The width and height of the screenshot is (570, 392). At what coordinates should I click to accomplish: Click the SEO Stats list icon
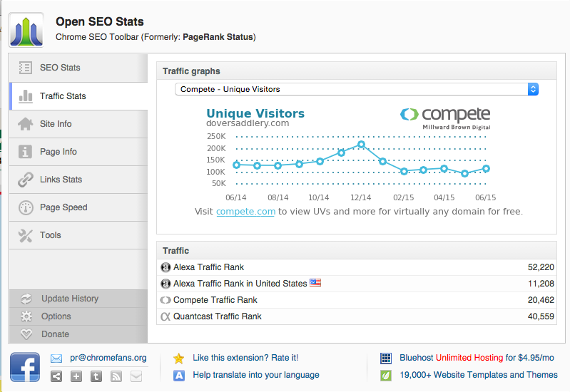pos(26,68)
